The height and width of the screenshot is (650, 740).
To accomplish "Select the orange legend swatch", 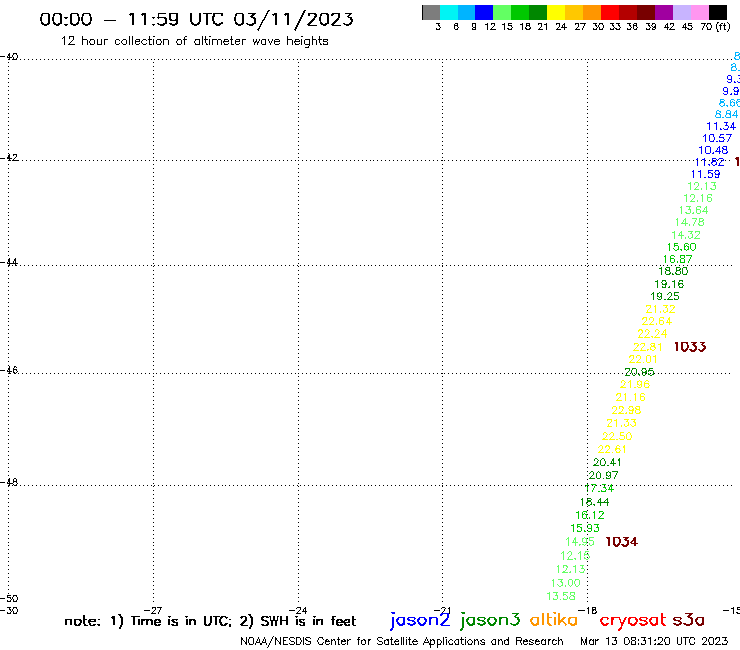I will [592, 12].
